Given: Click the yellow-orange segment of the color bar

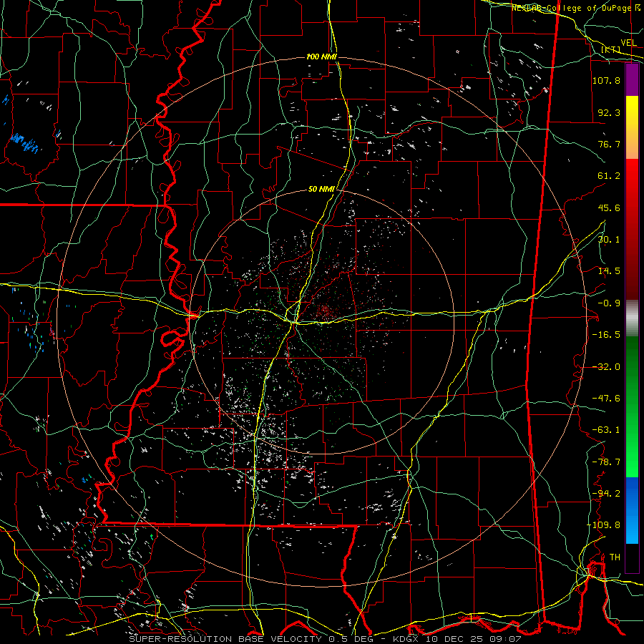Looking at the screenshot, I should tap(632, 127).
